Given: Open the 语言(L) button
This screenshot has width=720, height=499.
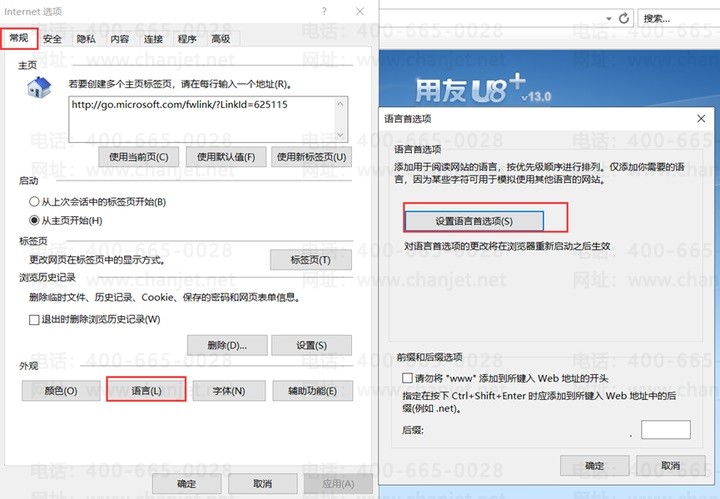Looking at the screenshot, I should pos(146,391).
